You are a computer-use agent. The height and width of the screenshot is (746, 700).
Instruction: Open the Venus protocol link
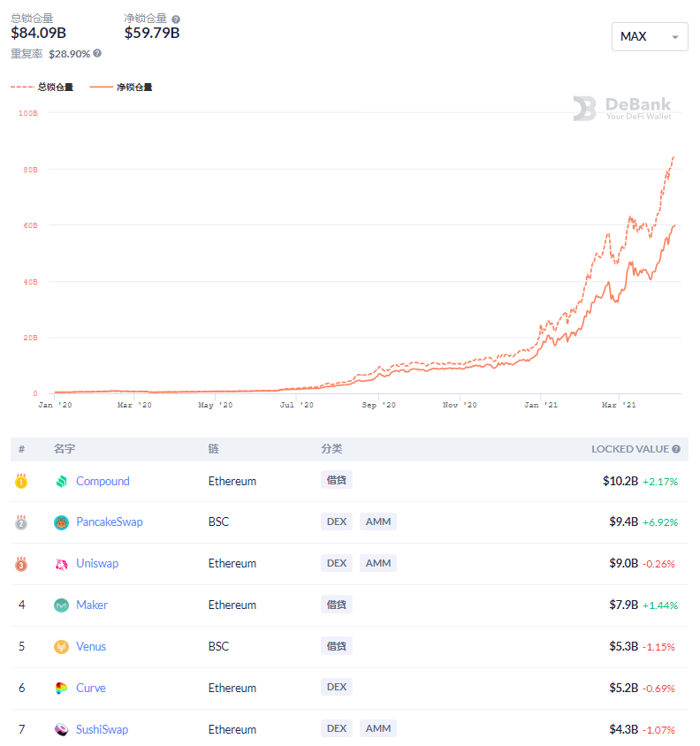[x=91, y=646]
